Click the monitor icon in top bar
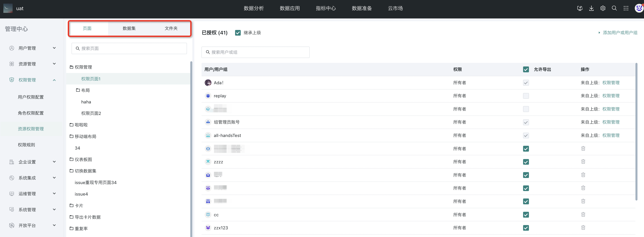The height and width of the screenshot is (237, 644). point(580,8)
